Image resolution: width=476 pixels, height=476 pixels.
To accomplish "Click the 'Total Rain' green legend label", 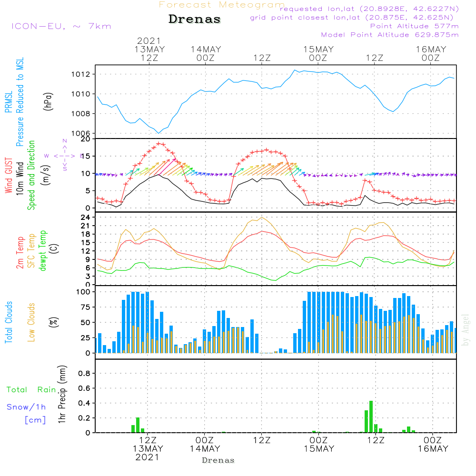I will pyautogui.click(x=31, y=389).
